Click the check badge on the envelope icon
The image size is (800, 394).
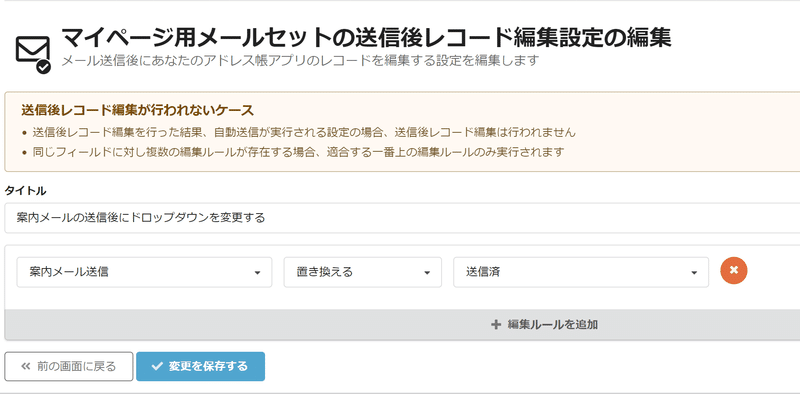coord(43,66)
